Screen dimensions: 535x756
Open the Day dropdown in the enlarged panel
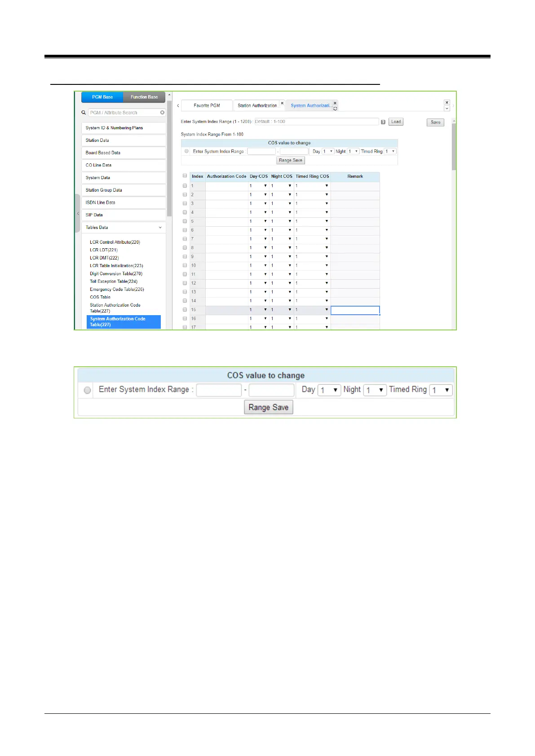(329, 390)
